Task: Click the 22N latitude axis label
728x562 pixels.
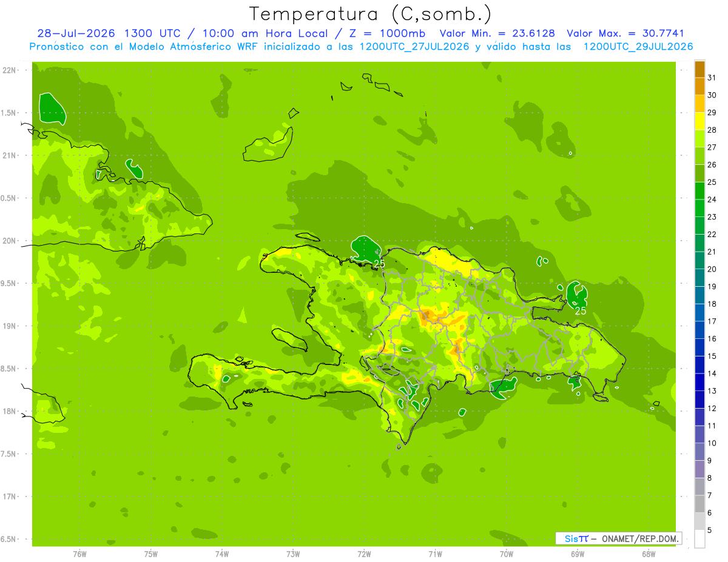Action: (x=10, y=70)
